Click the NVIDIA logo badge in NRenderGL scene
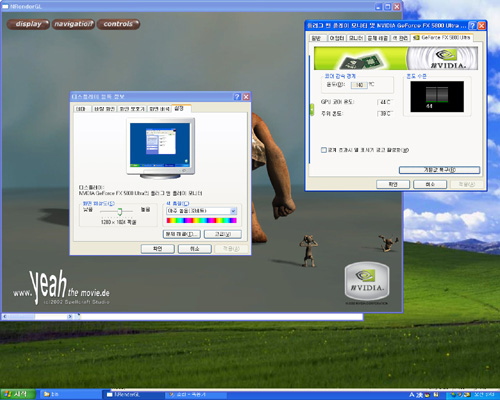This screenshot has width=500, height=400. coord(367,282)
